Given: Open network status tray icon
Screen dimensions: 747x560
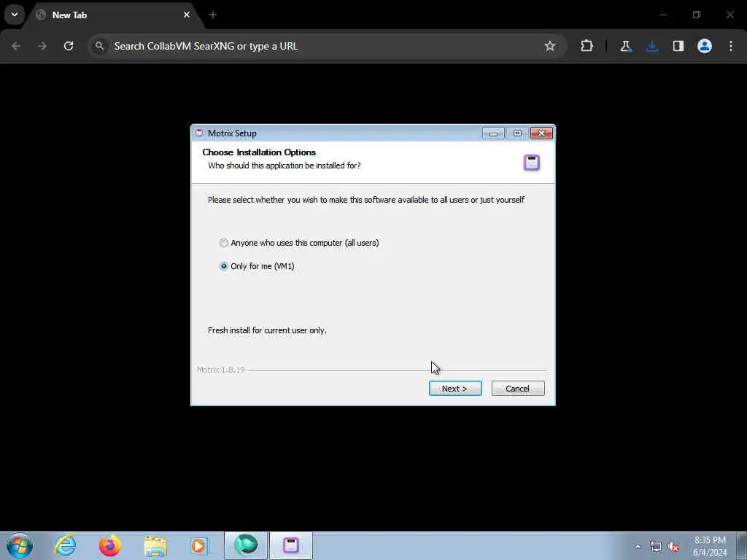Looking at the screenshot, I should 656,547.
